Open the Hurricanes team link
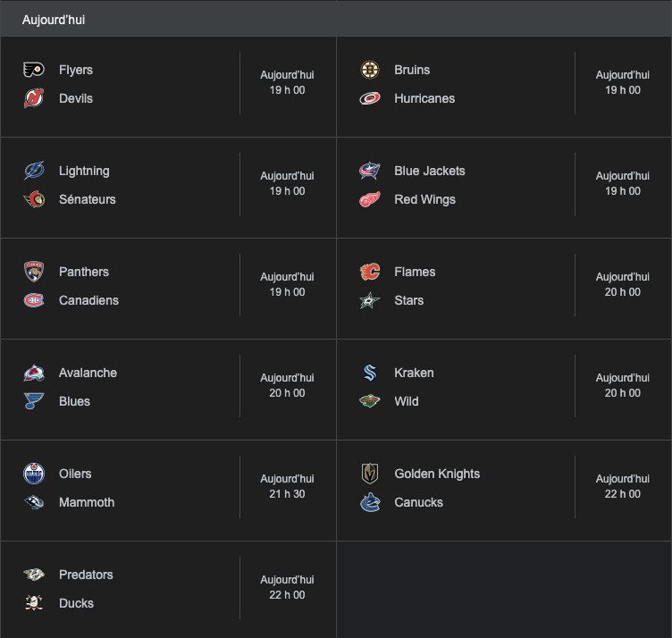The height and width of the screenshot is (638, 672). point(424,98)
